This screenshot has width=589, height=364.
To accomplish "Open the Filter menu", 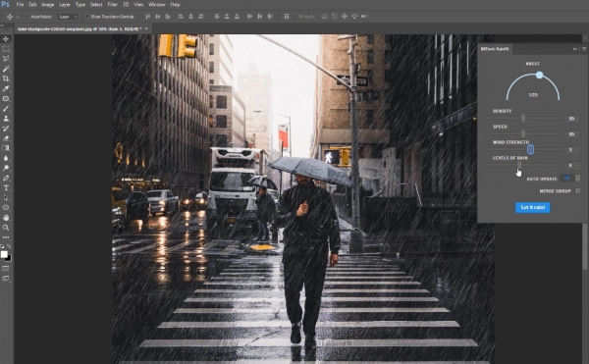I will [113, 5].
